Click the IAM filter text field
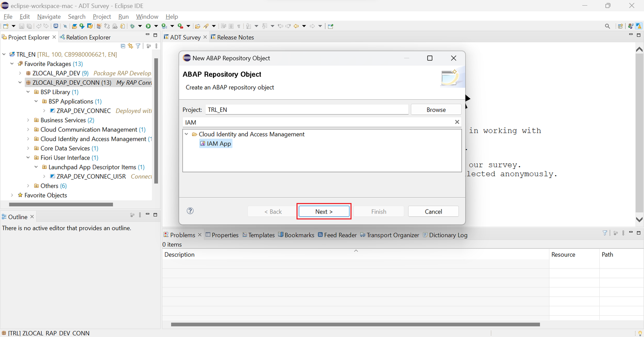The image size is (644, 337). click(318, 122)
